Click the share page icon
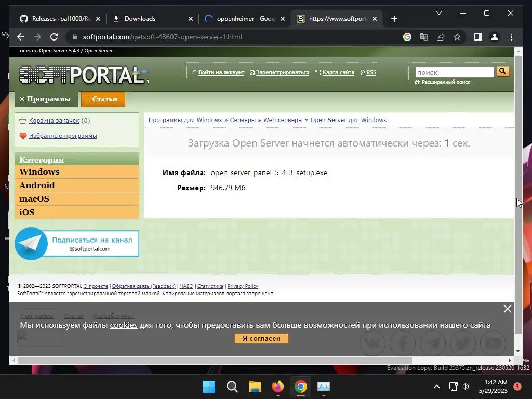Viewport: 532px width, 399px height. point(441,37)
